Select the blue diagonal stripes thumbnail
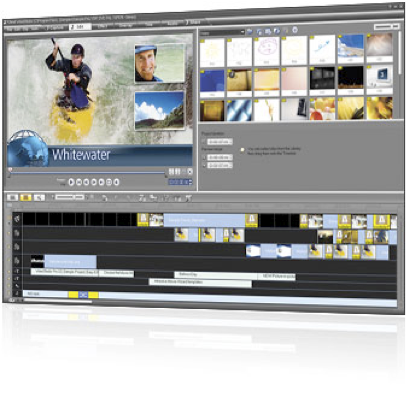Viewport: 413px width, 403px height. [240, 110]
